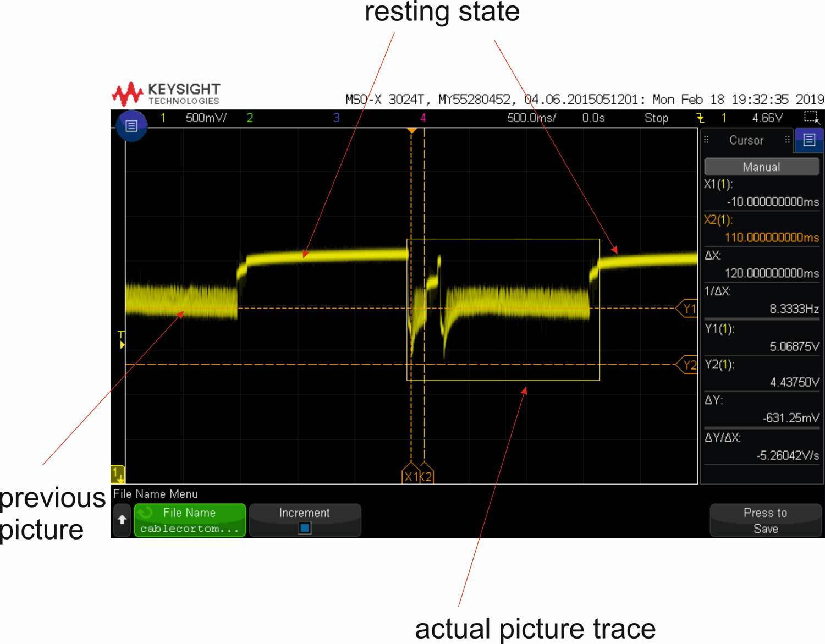
Task: Select the Y1 cursor handle
Action: tap(687, 309)
